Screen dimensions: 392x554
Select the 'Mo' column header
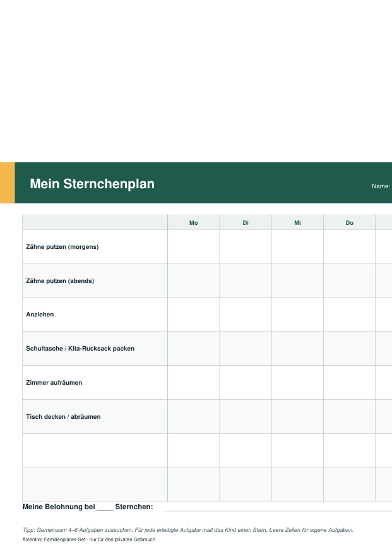click(x=194, y=222)
